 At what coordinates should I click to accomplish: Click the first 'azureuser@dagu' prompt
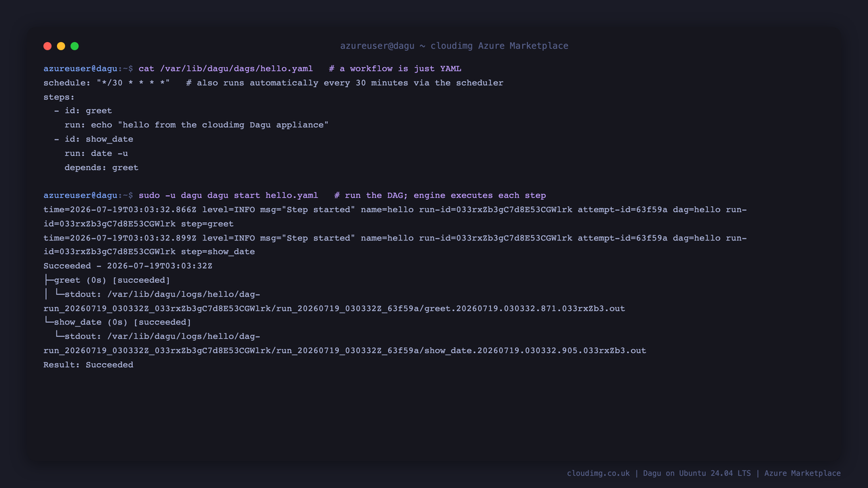81,68
